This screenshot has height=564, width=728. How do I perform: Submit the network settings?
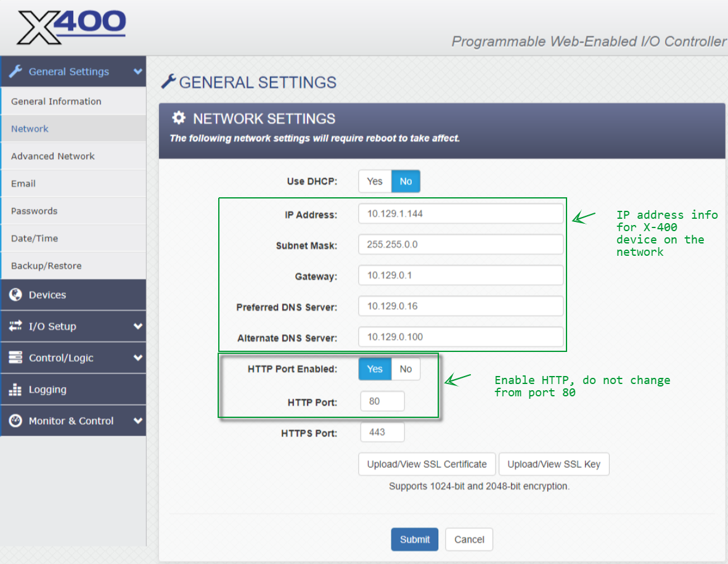(x=414, y=539)
